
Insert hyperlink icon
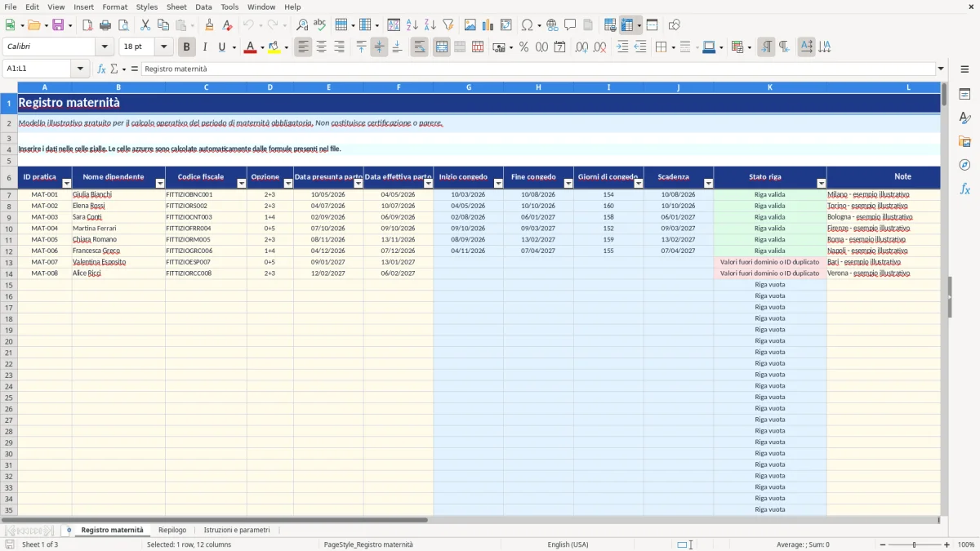coord(552,25)
